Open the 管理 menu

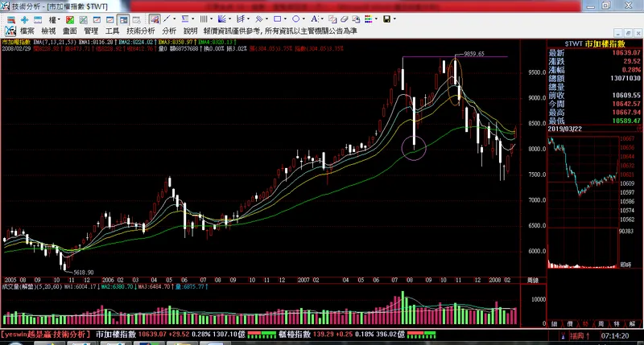[x=91, y=31]
